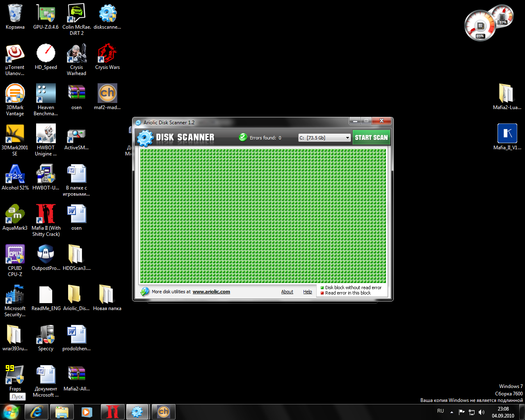Click the START SCAN button
Screen dimensions: 525x420
click(x=371, y=137)
